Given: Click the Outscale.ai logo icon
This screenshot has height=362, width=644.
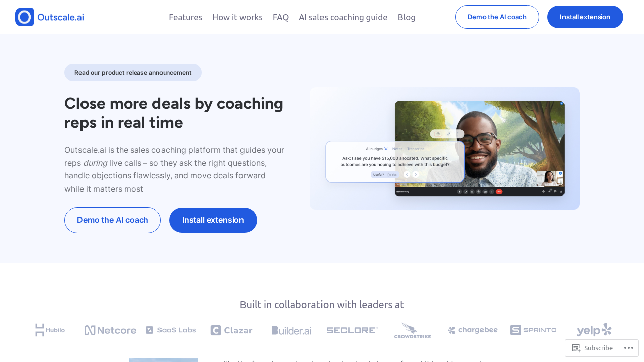Looking at the screenshot, I should pos(25,17).
